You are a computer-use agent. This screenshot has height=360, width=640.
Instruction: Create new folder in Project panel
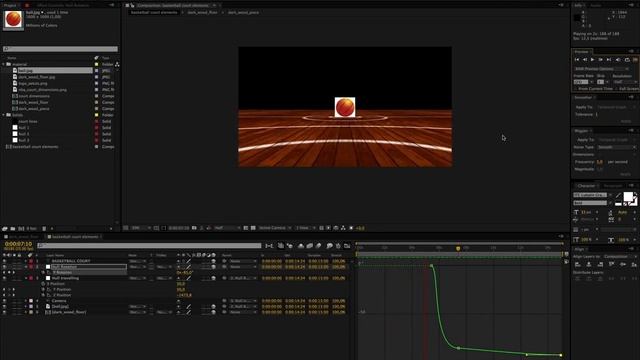point(13,229)
